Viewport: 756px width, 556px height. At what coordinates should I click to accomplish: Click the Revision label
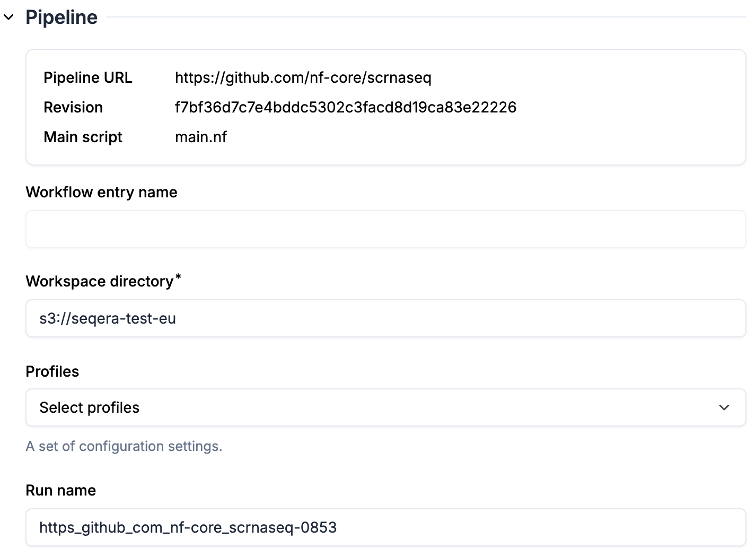click(x=73, y=108)
